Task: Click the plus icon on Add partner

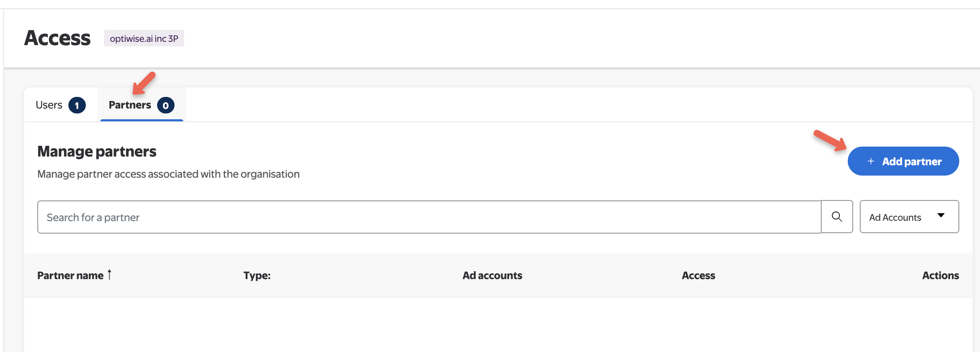Action: 871,161
